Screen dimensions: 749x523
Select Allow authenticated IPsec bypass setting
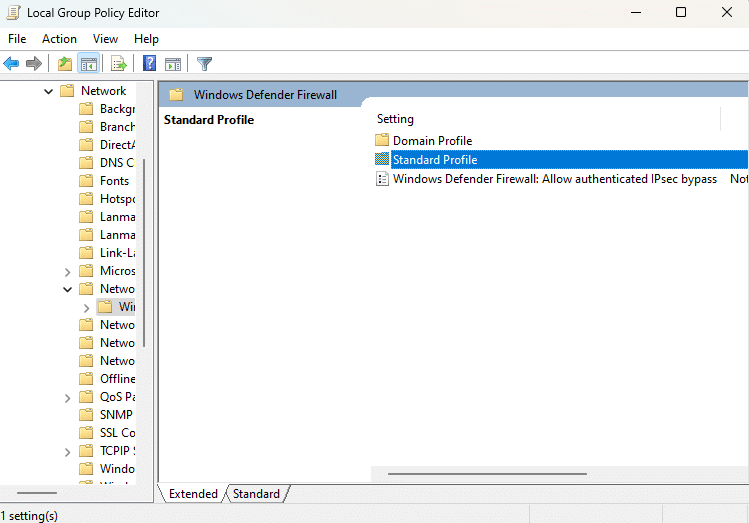point(554,179)
